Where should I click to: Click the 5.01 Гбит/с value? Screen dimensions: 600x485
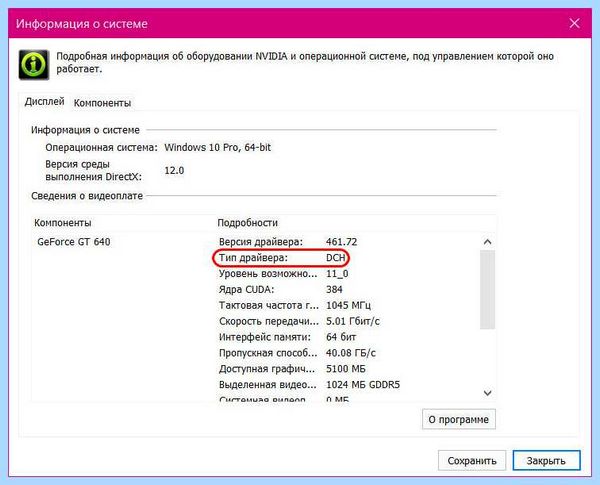353,321
